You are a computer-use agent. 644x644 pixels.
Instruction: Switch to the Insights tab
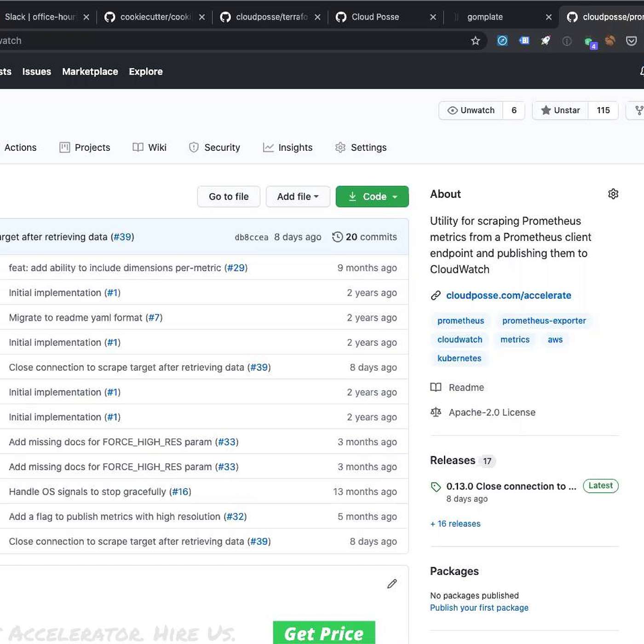287,148
